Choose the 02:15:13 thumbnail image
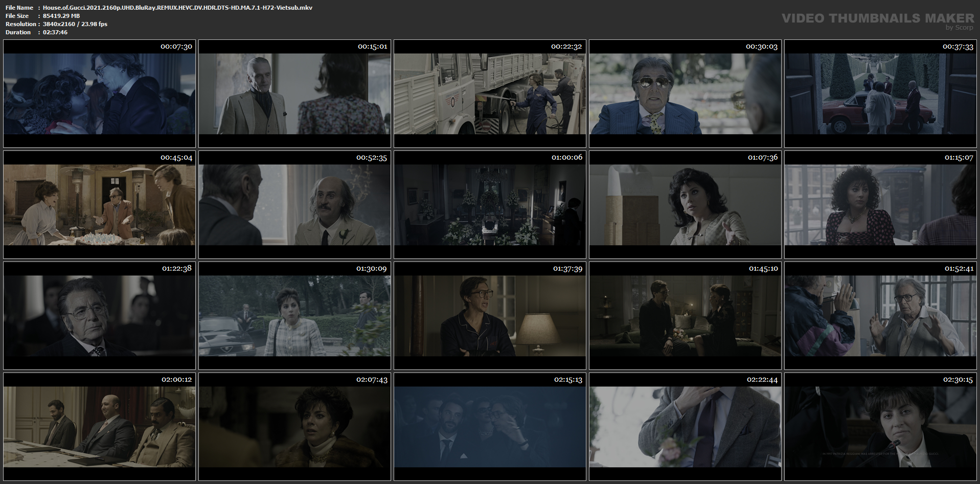980x484 pixels. (490, 427)
